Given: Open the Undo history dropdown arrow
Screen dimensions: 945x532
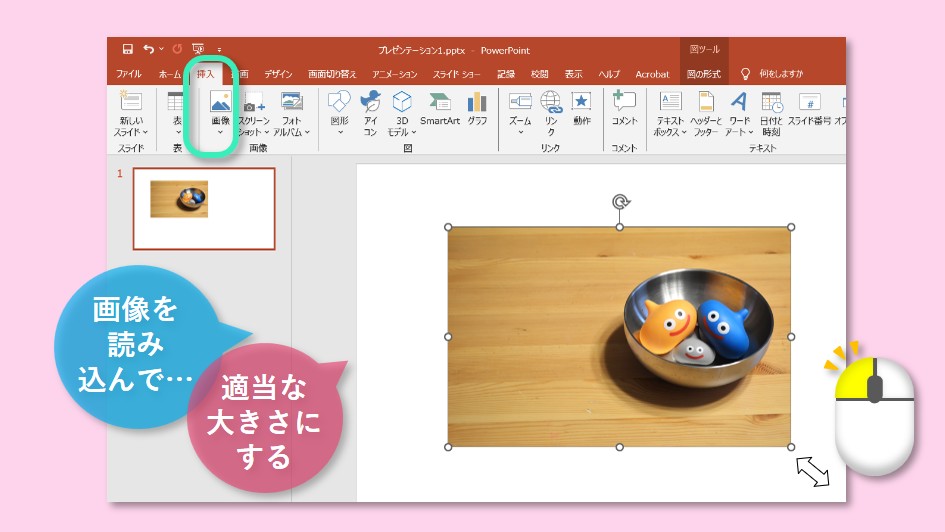Looking at the screenshot, I should (162, 49).
